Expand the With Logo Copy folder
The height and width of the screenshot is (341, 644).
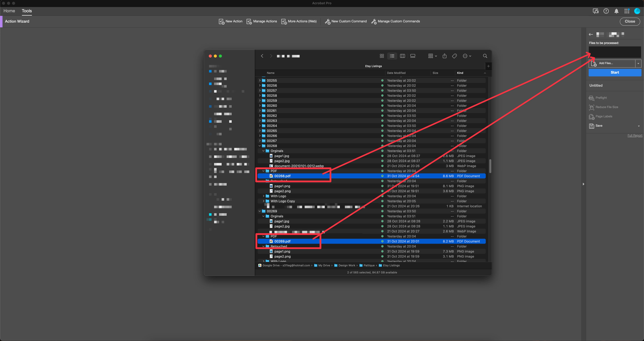coord(264,201)
